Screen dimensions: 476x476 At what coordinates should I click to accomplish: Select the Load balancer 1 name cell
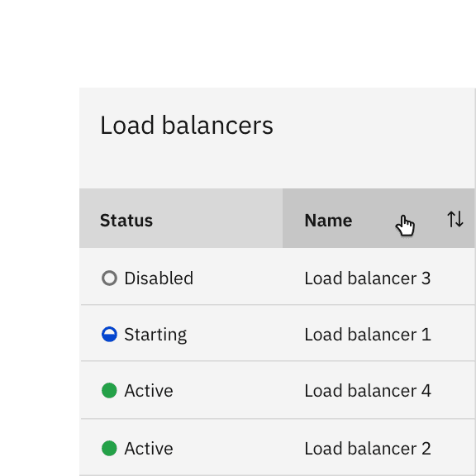378,333
